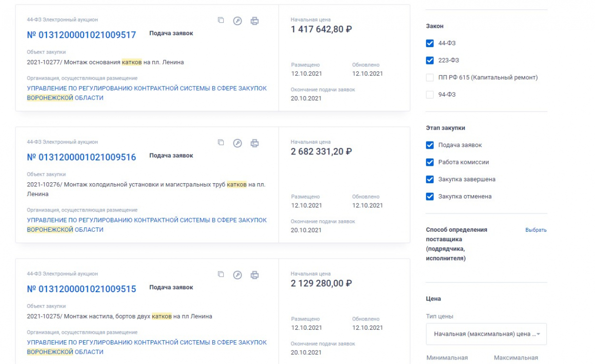Open organization link in purchase 0131200001021009515 card

(147, 347)
